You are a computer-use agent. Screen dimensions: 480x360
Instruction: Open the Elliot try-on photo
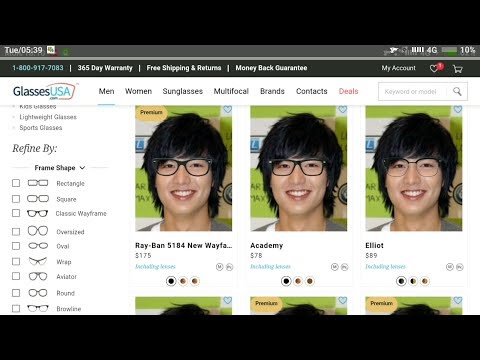[x=414, y=168]
